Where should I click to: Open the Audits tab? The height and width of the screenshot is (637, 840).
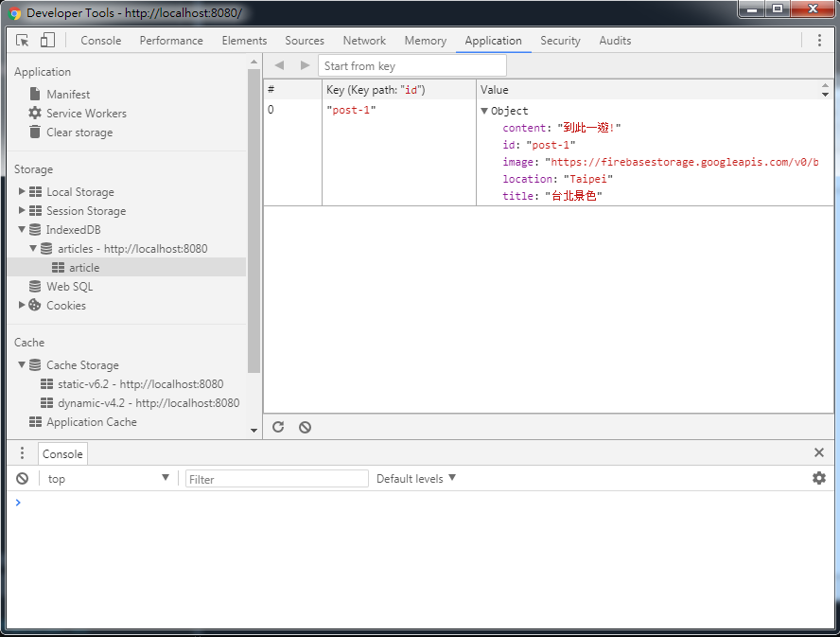click(615, 40)
